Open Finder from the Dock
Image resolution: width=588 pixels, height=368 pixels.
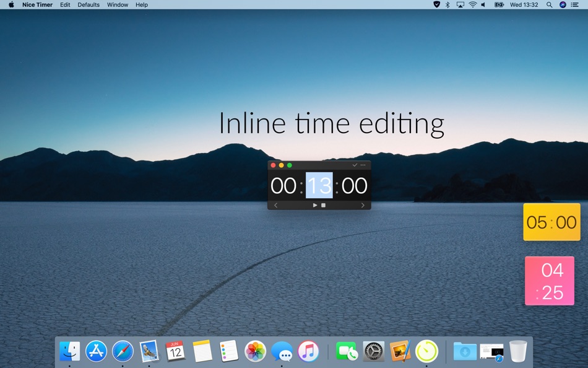point(70,351)
